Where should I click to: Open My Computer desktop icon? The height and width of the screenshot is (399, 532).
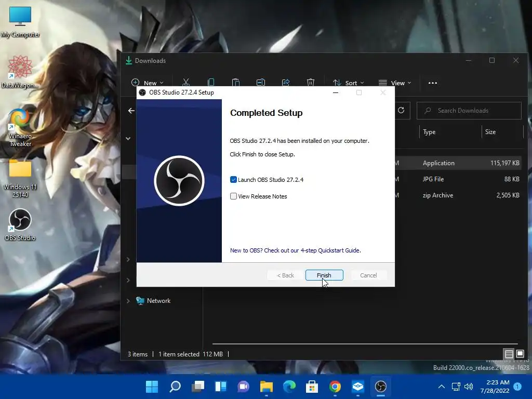20,22
